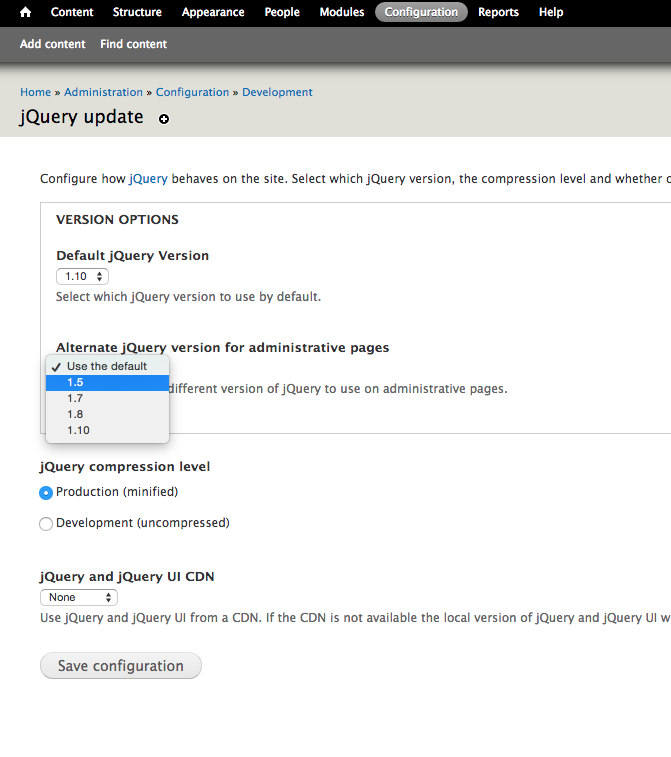Choose version 1.10 in open dropdown list
The width and height of the screenshot is (671, 757).
pyautogui.click(x=107, y=430)
